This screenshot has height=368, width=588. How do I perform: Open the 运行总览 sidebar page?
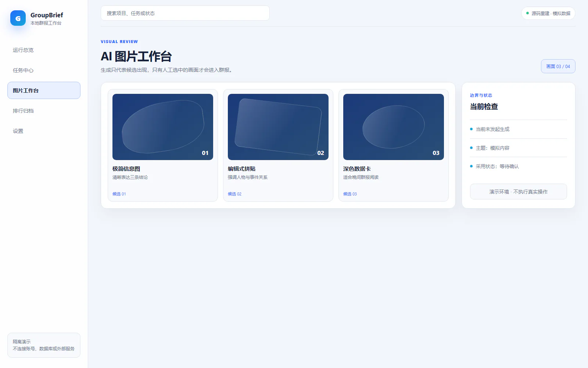click(x=44, y=50)
